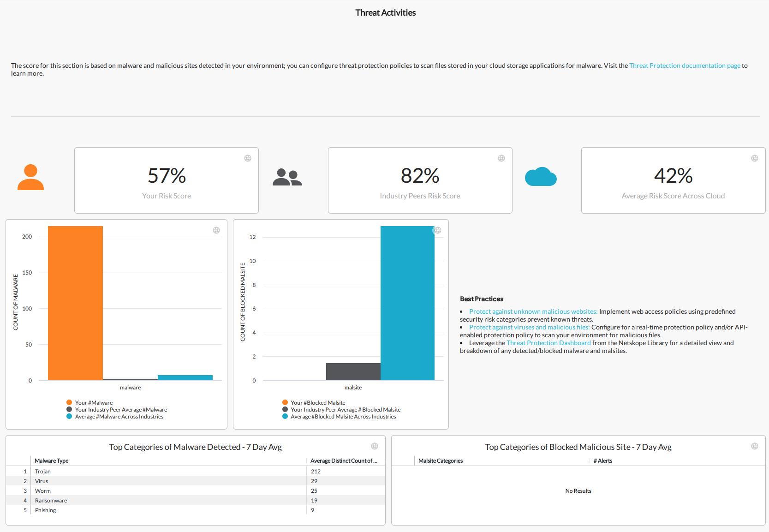
Task: Click the blue cloud icon
Action: pyautogui.click(x=541, y=177)
